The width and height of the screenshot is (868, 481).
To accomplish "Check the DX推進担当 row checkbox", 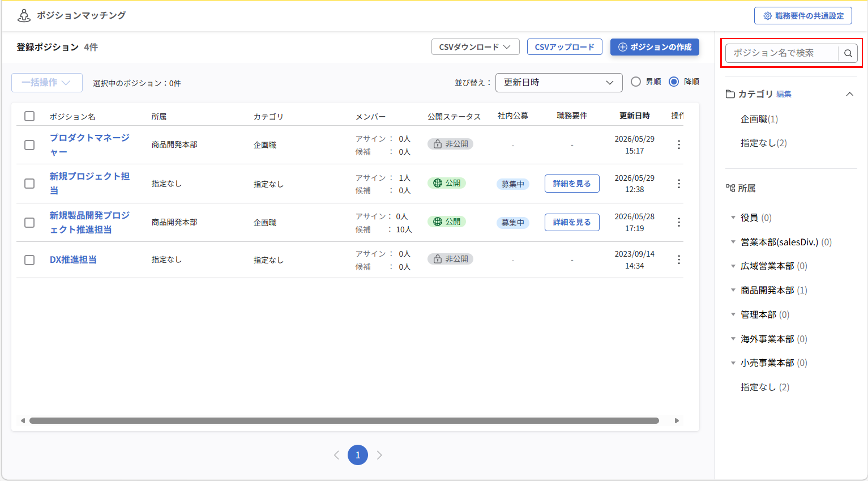I will click(29, 260).
